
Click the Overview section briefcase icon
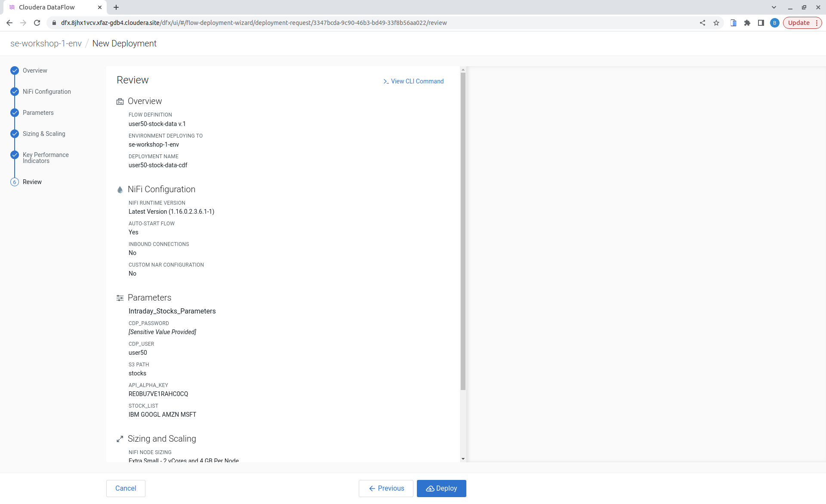120,101
